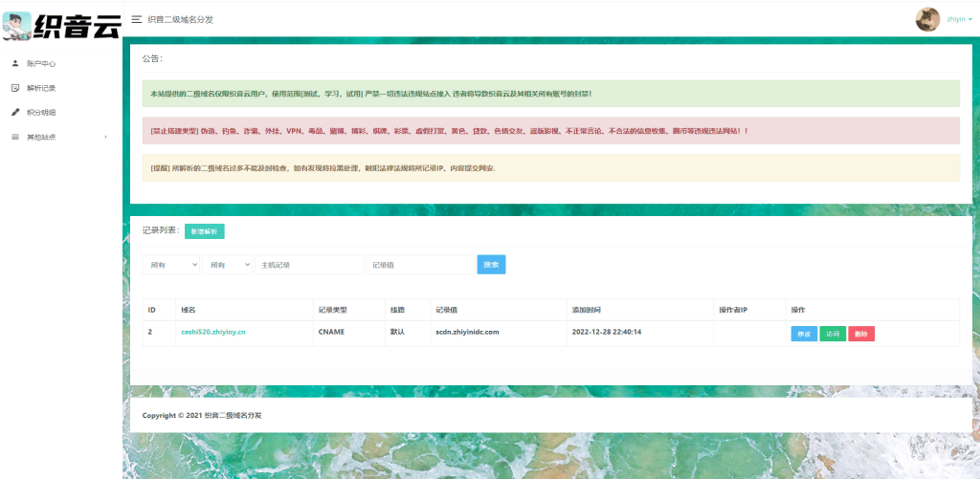Click the 新增解析 button

(204, 231)
